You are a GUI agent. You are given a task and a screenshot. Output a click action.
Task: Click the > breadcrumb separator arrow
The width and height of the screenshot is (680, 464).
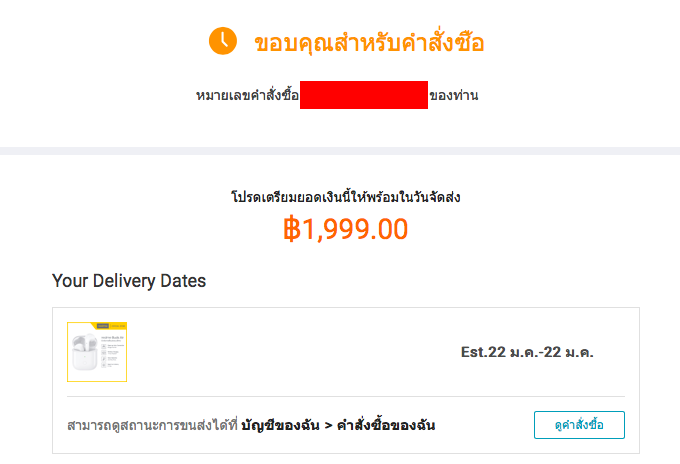[328, 426]
